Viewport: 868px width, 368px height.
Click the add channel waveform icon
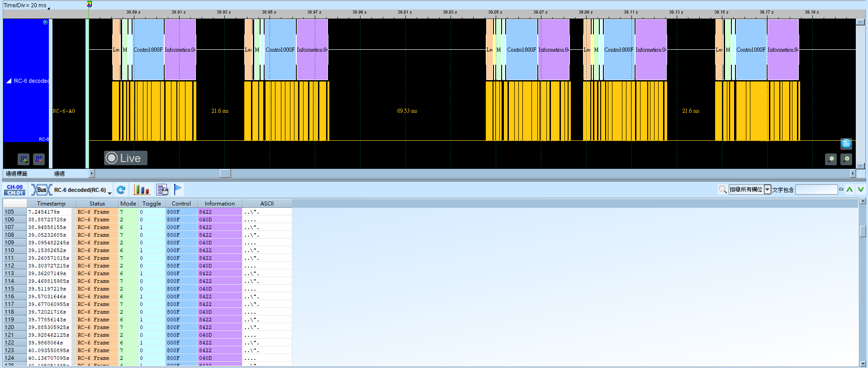[x=24, y=159]
